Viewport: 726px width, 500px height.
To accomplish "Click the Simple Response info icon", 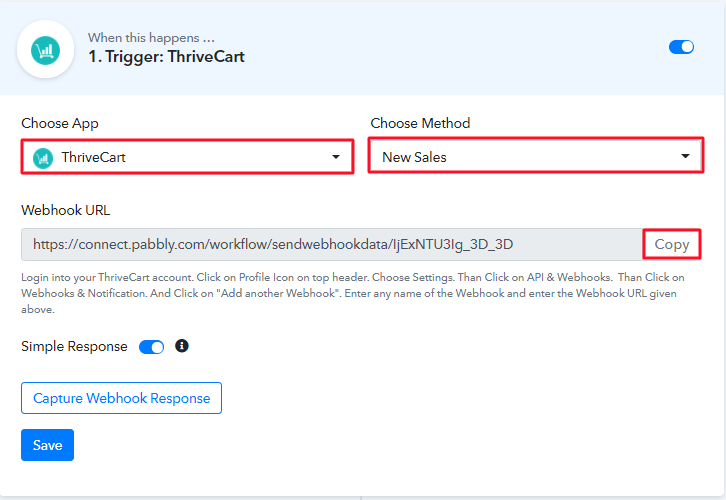I will [x=182, y=346].
